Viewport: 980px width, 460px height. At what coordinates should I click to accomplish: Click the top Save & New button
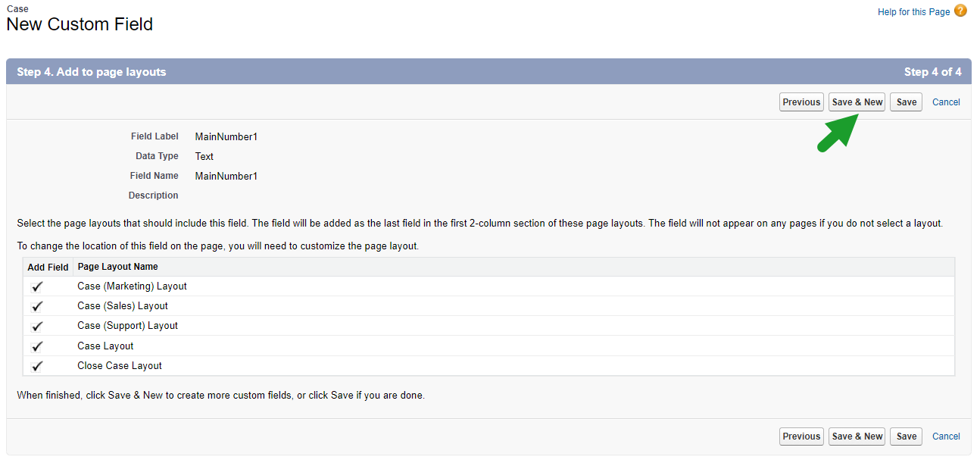point(857,102)
